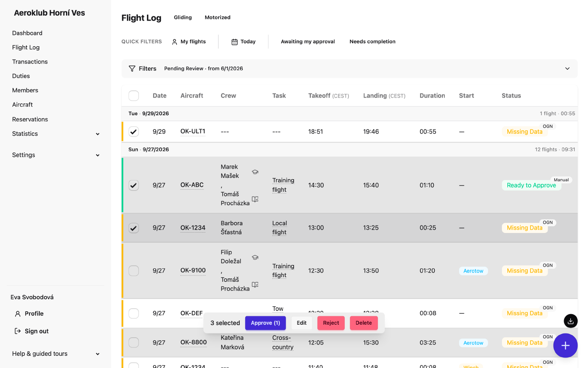Click the Approve (1) button
Image resolution: width=588 pixels, height=368 pixels.
point(265,323)
